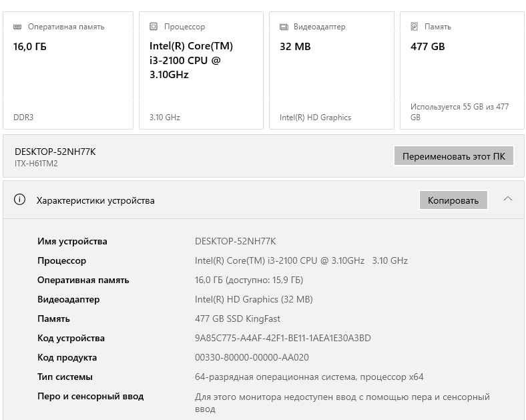The width and height of the screenshot is (526, 420).
Task: Click the Процессор label in specs list
Action: (61, 261)
